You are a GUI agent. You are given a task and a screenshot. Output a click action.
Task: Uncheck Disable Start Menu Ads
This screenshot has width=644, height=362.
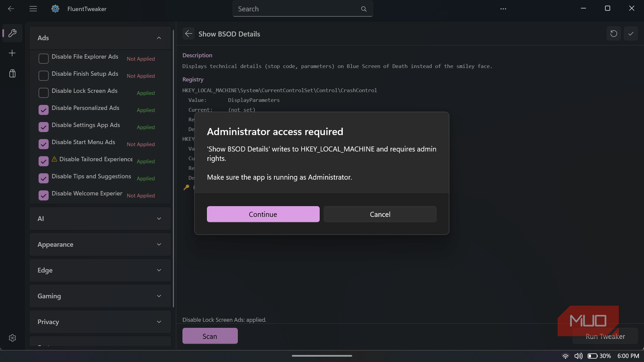(x=43, y=144)
